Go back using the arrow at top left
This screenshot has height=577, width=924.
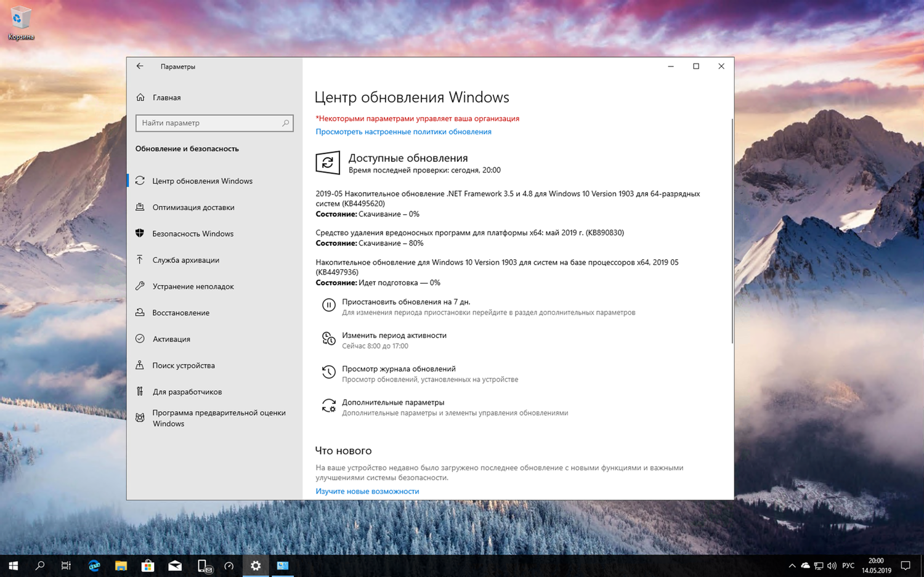(140, 66)
